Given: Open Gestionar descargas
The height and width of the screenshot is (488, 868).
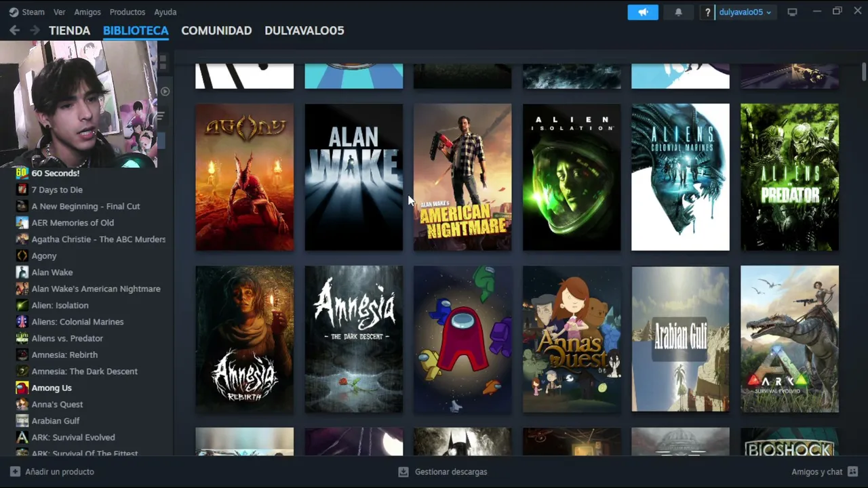Looking at the screenshot, I should 443,472.
